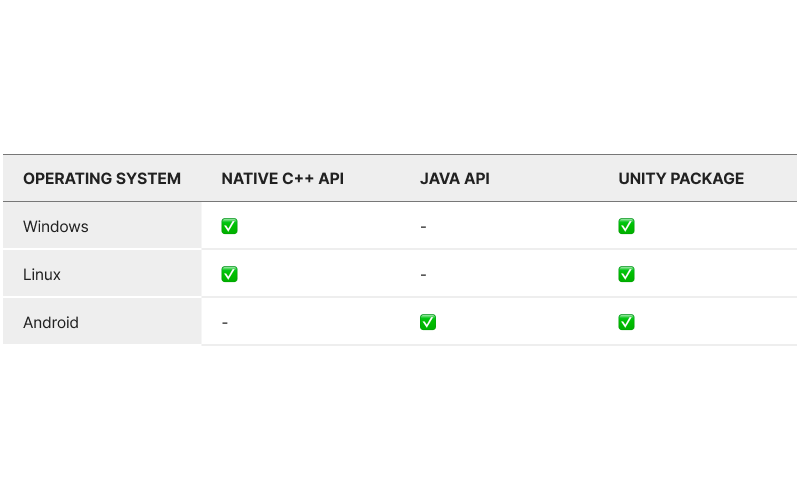The image size is (800, 500).
Task: Click the Windows Native C++ API green checkmark
Action: coord(229,226)
